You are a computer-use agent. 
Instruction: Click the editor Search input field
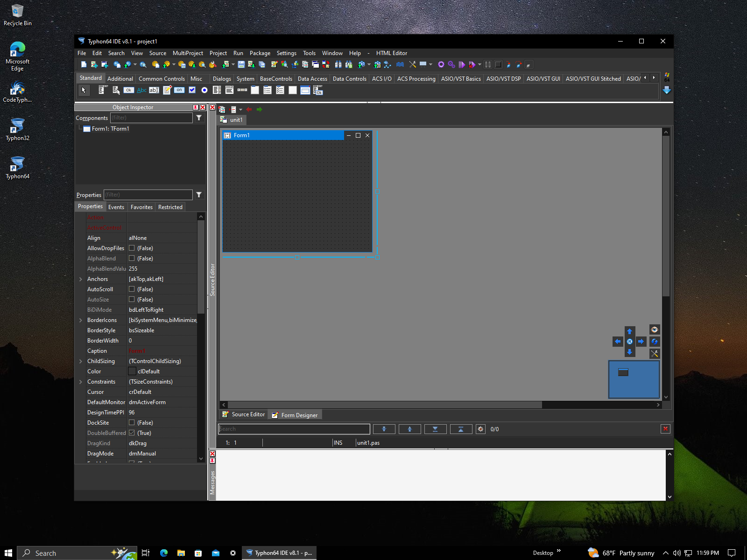[x=294, y=429]
